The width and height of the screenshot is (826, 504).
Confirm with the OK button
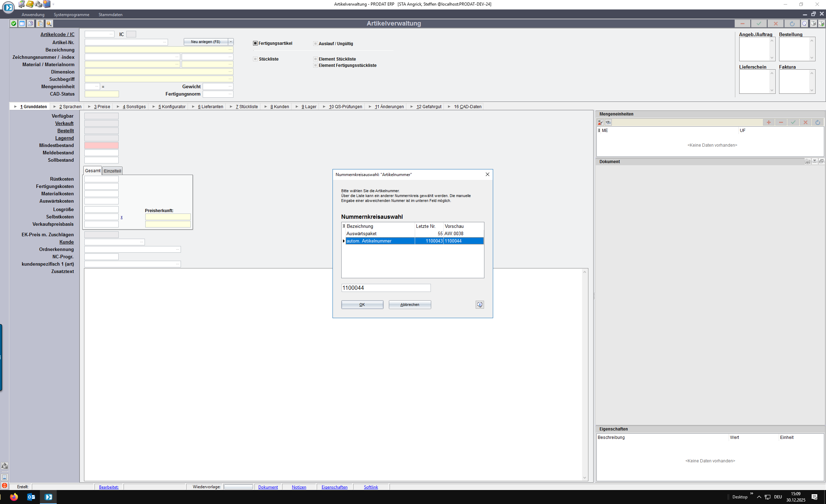[362, 305]
